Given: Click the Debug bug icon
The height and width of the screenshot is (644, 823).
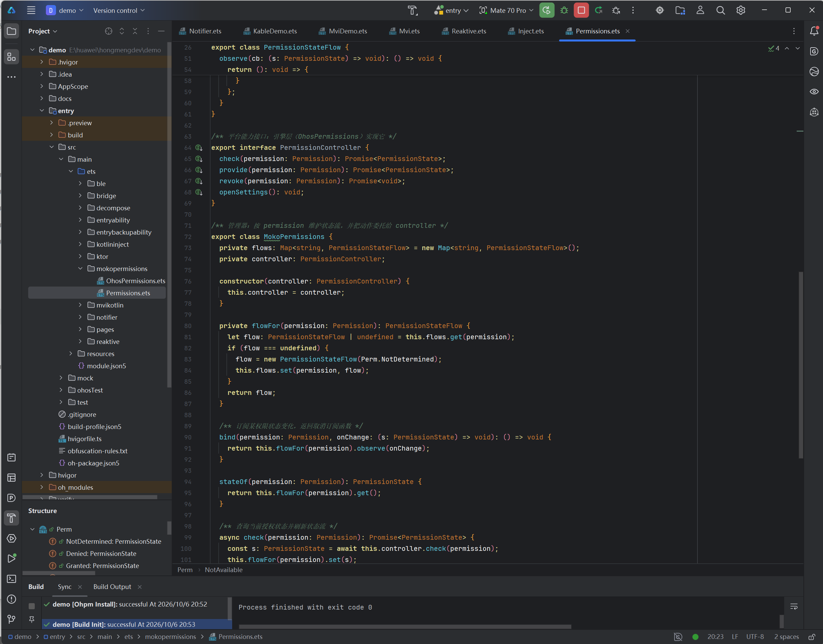Looking at the screenshot, I should click(564, 10).
